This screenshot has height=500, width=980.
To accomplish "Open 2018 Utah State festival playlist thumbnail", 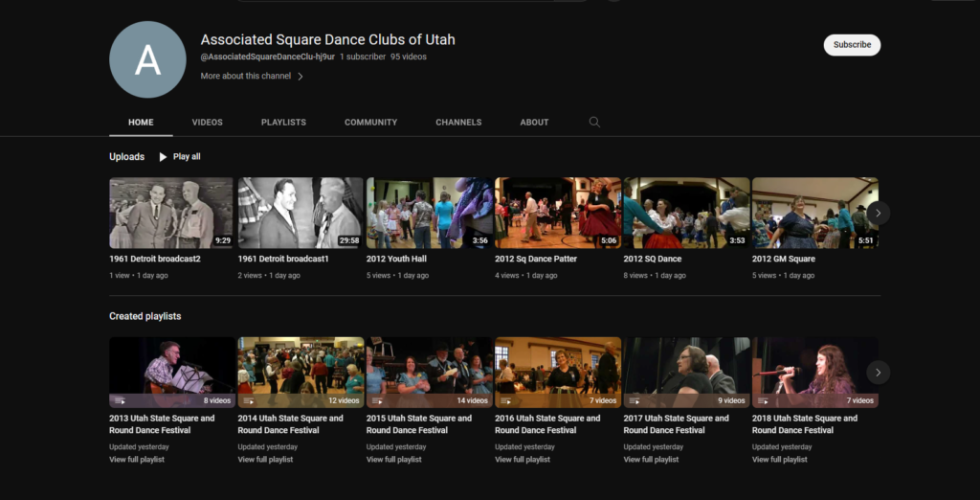I will (815, 373).
